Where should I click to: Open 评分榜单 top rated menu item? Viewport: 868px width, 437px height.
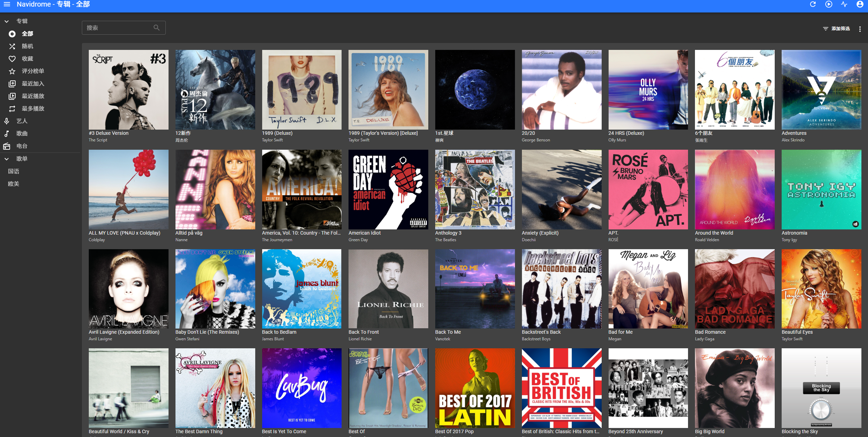40,71
